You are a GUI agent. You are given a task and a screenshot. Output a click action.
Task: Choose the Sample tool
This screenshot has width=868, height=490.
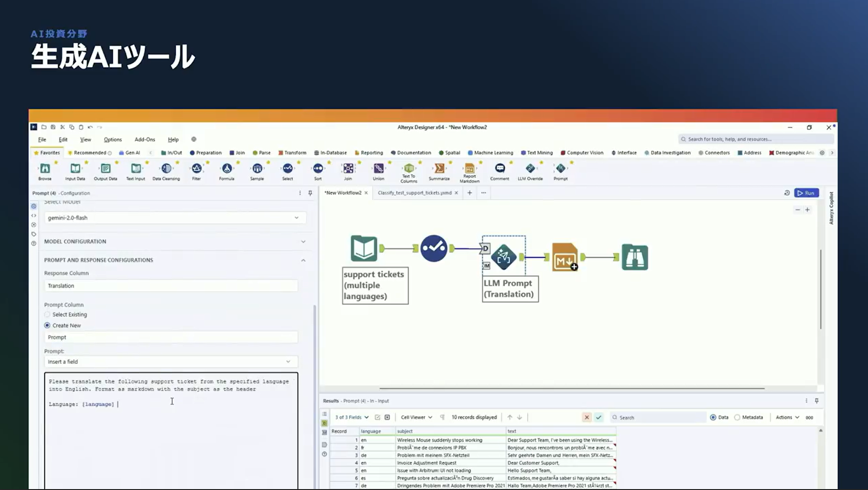(257, 171)
